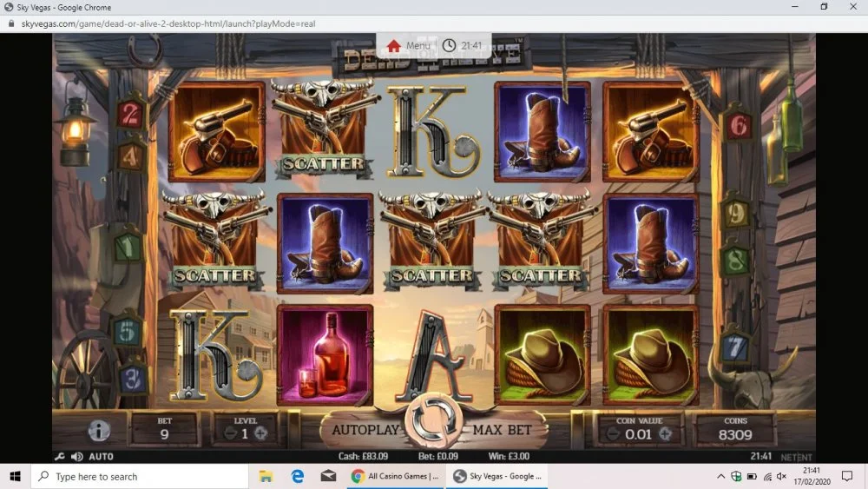Select payline 1 marker
Viewport: 868px width, 489px height.
[x=128, y=246]
